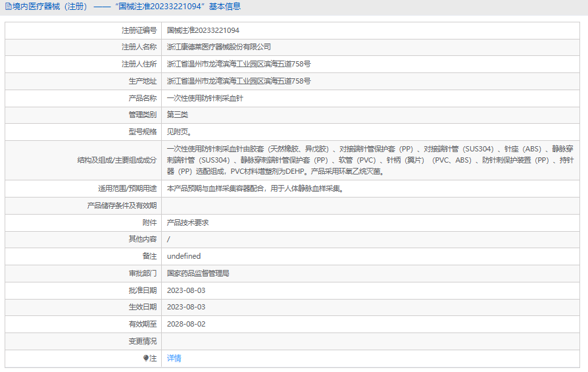
Task: Select approving authority 国家药品监督管理局
Action: click(x=198, y=274)
